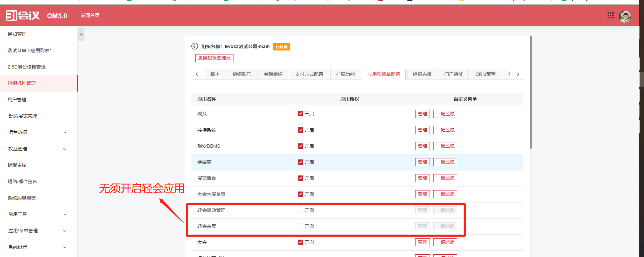The height and width of the screenshot is (257, 644).
Task: Enable 开启 for 轻会活动管理
Action: [x=301, y=210]
